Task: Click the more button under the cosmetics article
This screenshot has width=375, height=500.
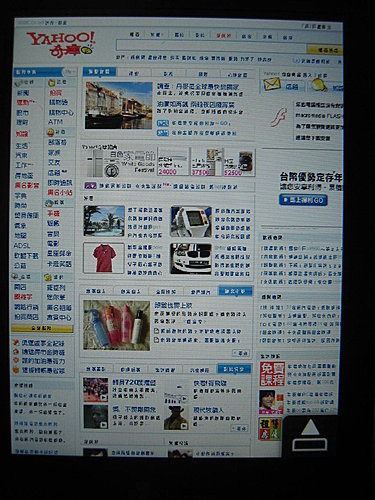Action: point(241,353)
